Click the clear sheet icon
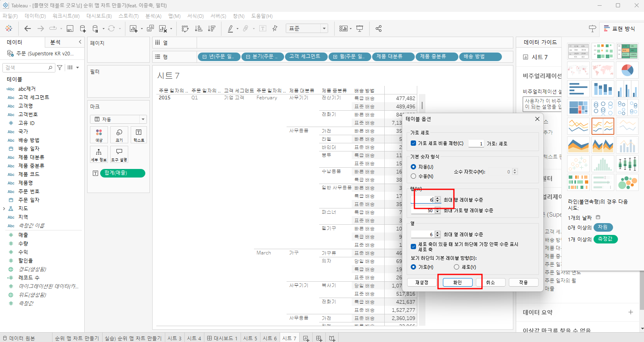Image resolution: width=644 pixels, height=342 pixels. [x=163, y=28]
